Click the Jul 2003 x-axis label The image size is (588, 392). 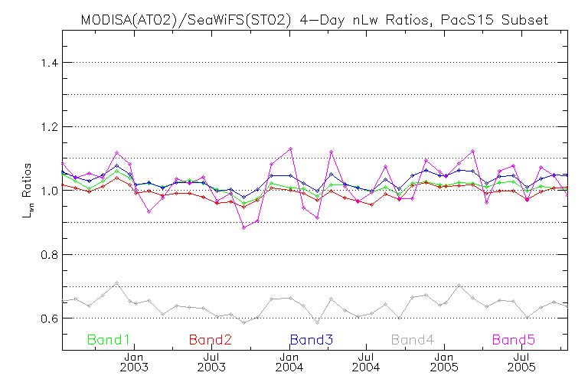point(211,362)
